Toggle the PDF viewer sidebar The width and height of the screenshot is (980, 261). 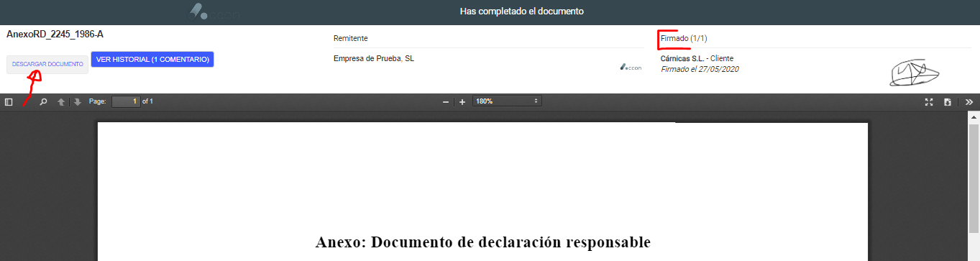(9, 102)
